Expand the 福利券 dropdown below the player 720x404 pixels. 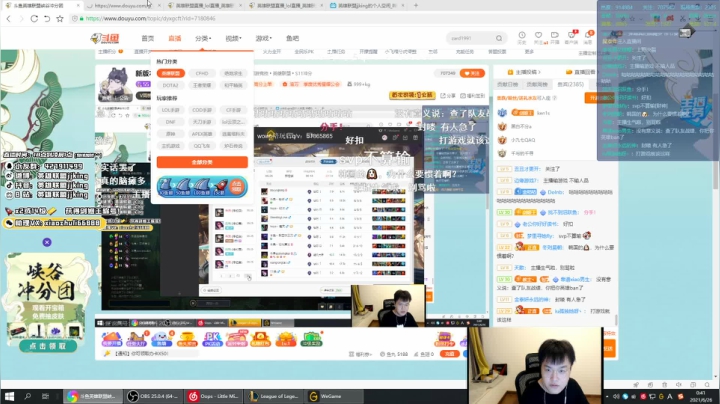click(x=360, y=354)
